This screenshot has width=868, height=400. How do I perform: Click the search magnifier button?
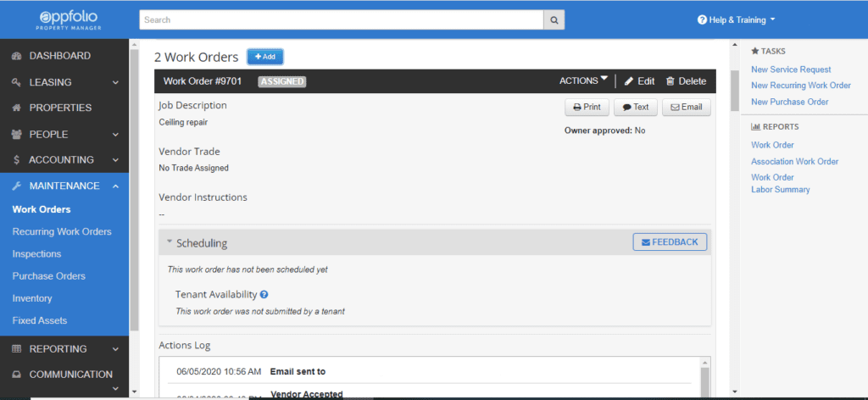click(x=554, y=20)
